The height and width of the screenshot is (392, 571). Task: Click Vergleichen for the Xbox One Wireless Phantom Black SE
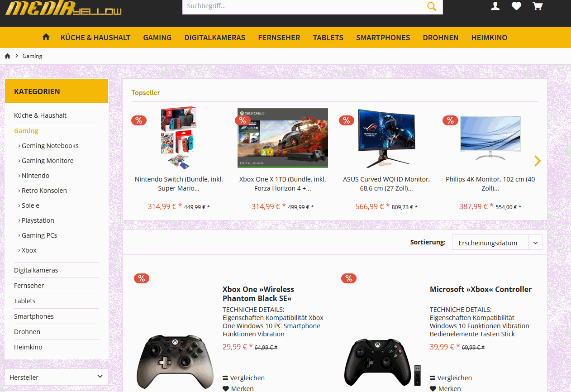[x=243, y=378]
